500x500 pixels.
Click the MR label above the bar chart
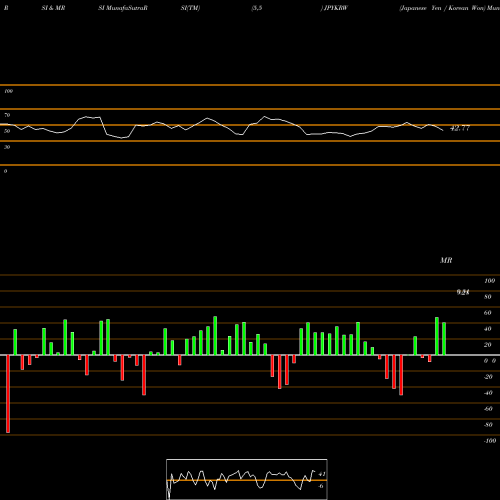pos(446,260)
